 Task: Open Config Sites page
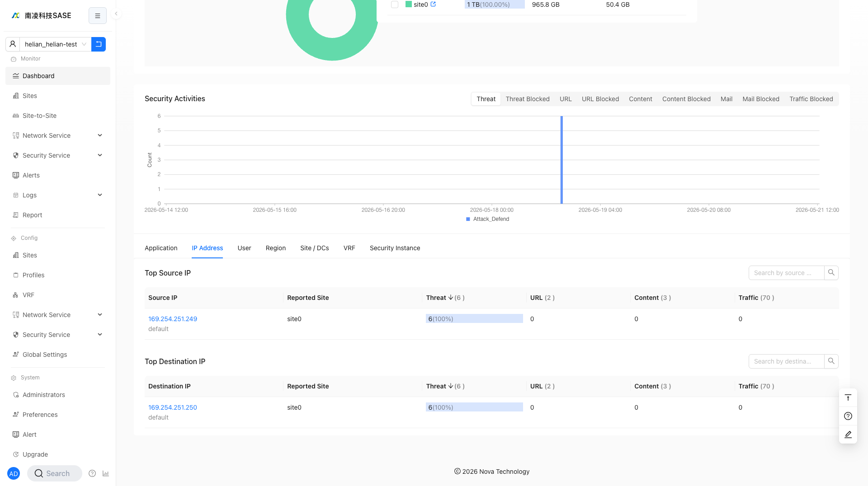click(58, 255)
